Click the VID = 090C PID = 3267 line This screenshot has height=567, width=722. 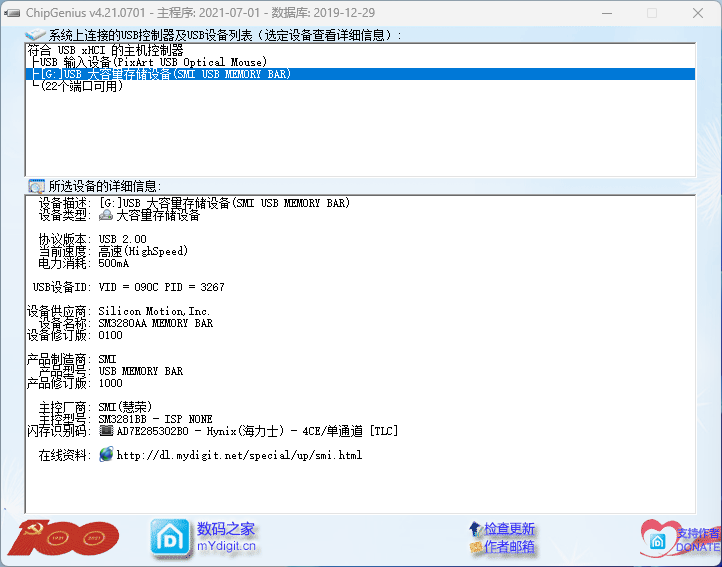129,287
